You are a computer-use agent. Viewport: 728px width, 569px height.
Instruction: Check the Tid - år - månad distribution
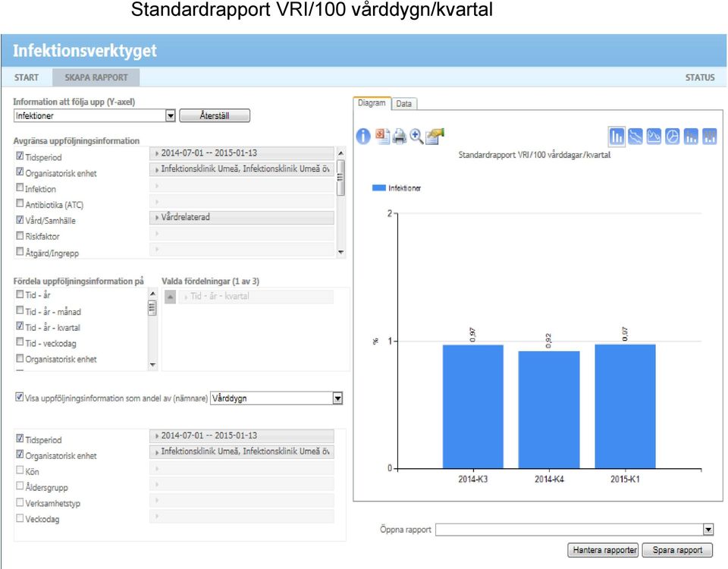20,310
